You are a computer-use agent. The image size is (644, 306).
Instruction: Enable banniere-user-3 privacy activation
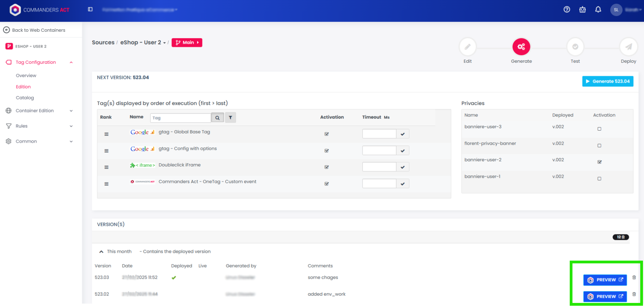tap(599, 129)
